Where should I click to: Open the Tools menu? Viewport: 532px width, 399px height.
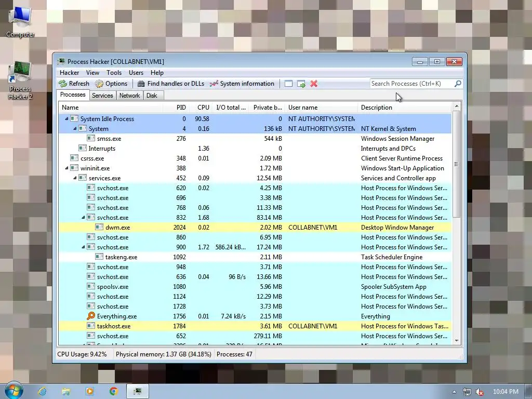point(114,73)
